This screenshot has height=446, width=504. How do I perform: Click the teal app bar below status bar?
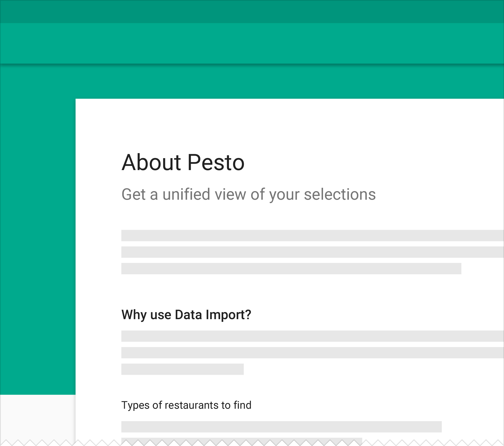click(x=252, y=43)
